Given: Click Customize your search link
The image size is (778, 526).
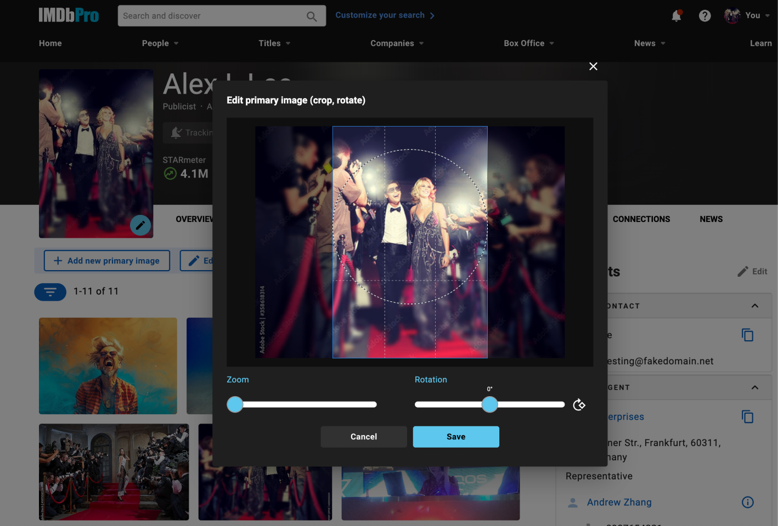Looking at the screenshot, I should pos(385,15).
